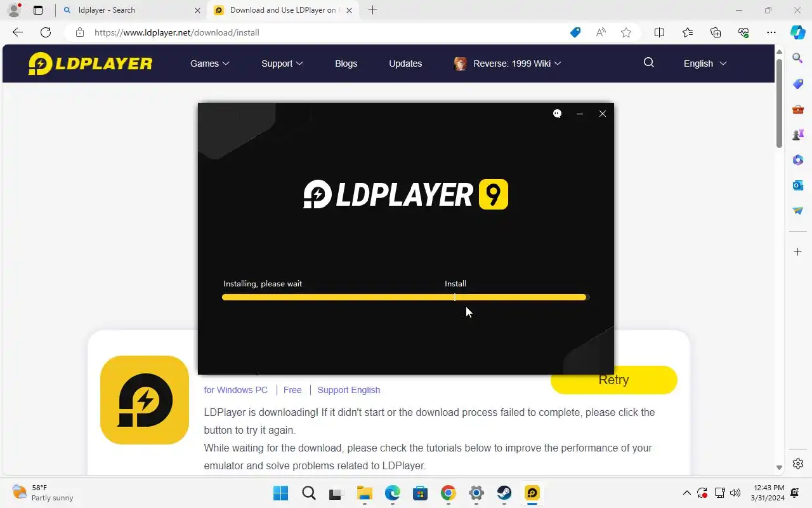Open Steam from the taskbar

[x=504, y=493]
